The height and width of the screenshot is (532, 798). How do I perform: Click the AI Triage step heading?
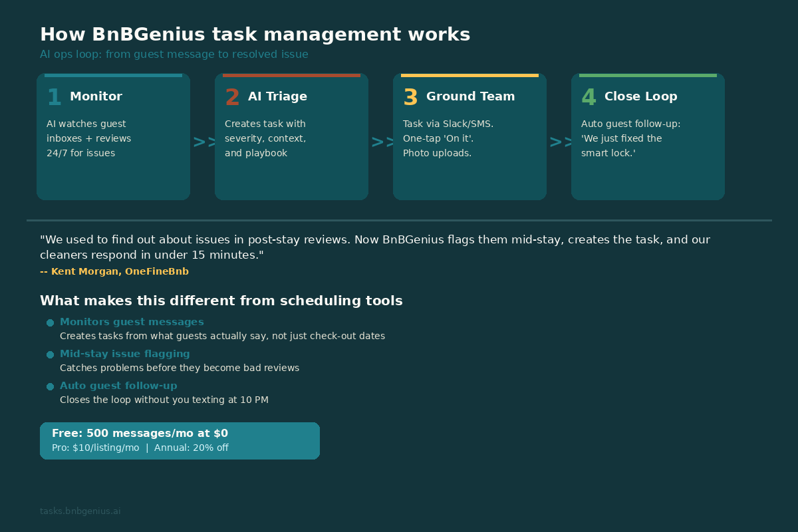pyautogui.click(x=277, y=96)
